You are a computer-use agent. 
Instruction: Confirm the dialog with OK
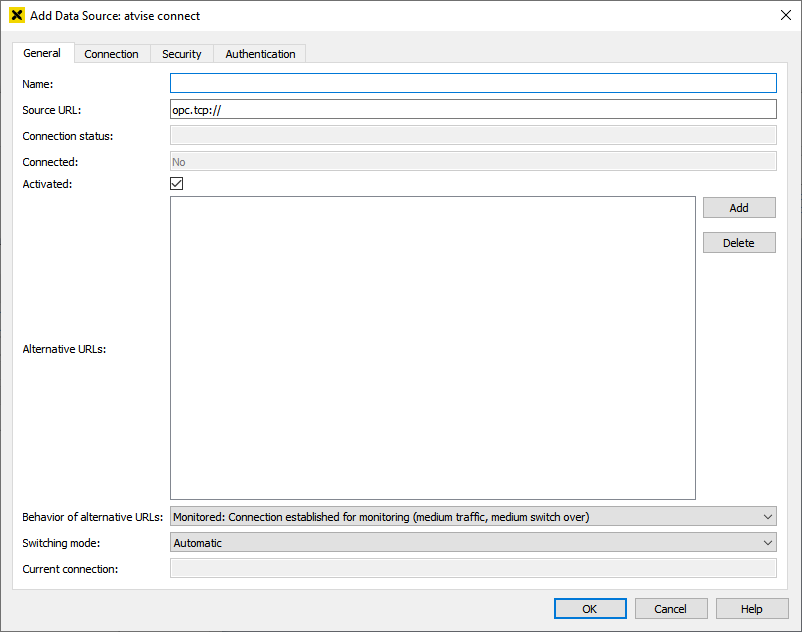(590, 609)
